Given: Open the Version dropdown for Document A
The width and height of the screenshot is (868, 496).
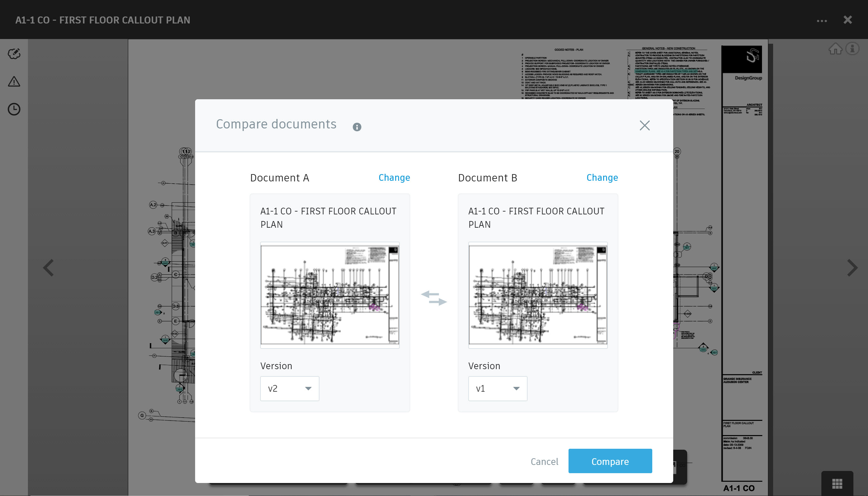Looking at the screenshot, I should (289, 388).
